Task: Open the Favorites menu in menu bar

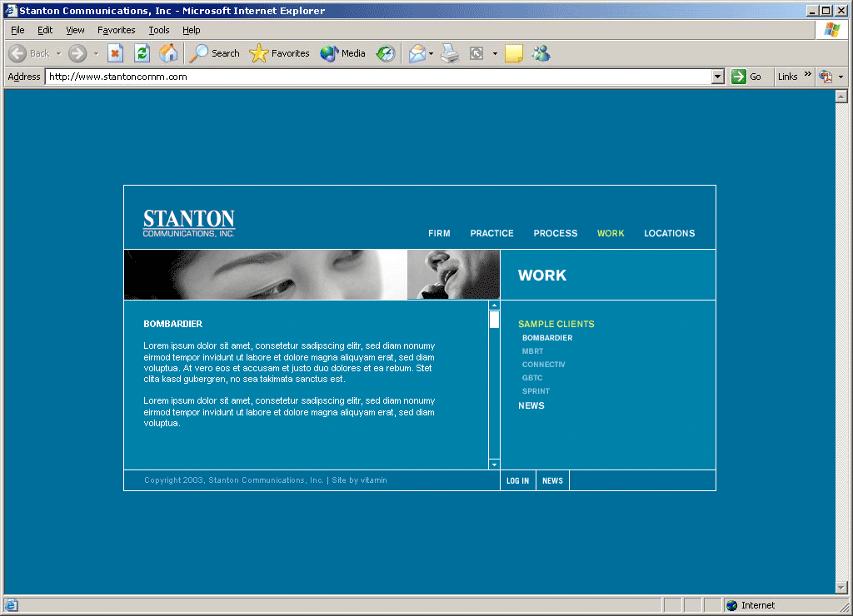Action: (116, 30)
